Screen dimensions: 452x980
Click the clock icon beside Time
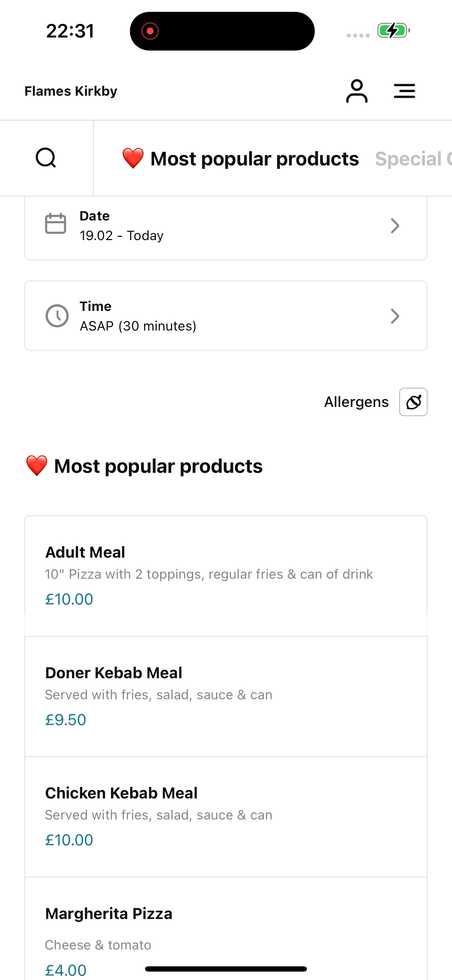(x=57, y=316)
